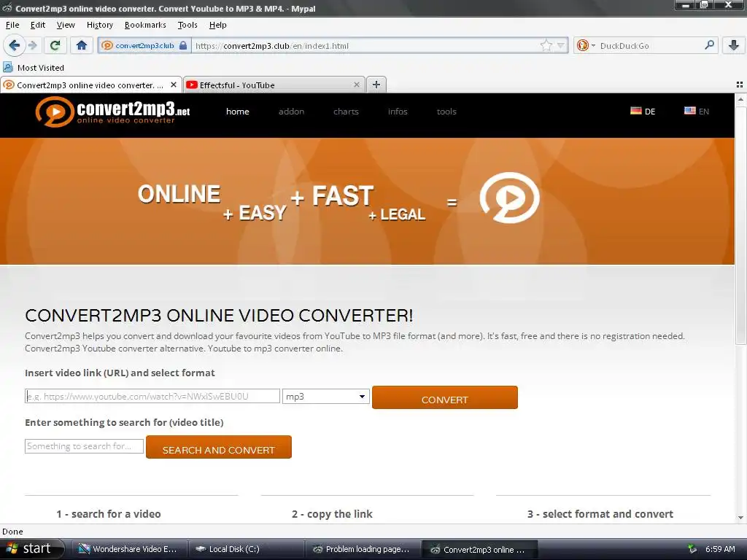Screen dimensions: 747x560
Task: Open the charts page link
Action: pyautogui.click(x=346, y=112)
